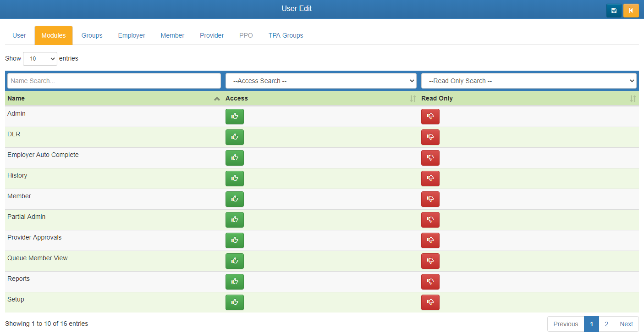Image resolution: width=644 pixels, height=335 pixels.
Task: Click the orange back icon in the header
Action: (x=631, y=11)
